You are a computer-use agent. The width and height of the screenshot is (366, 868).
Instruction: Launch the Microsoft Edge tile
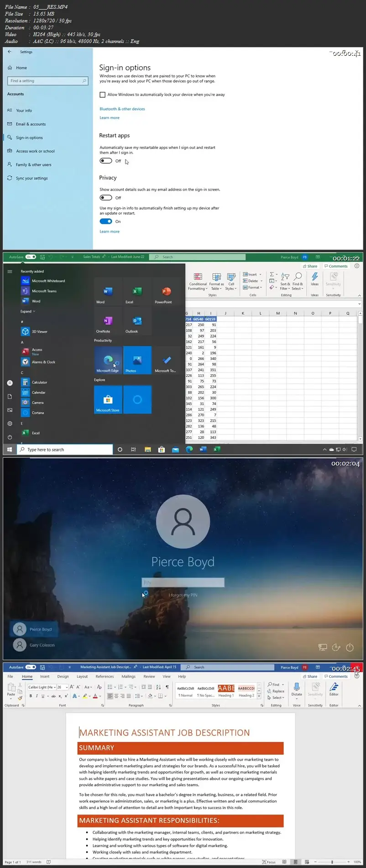108,360
